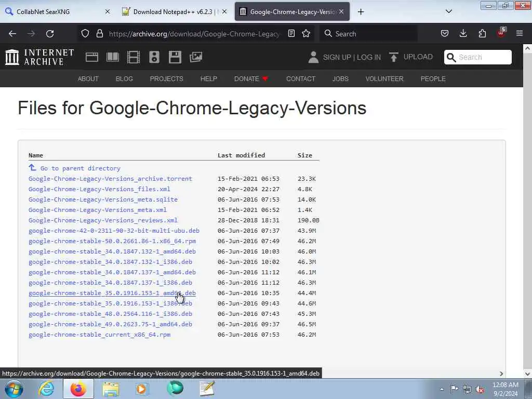Viewport: 532px width, 399px height.
Task: Click LOG IN link
Action: (369, 57)
